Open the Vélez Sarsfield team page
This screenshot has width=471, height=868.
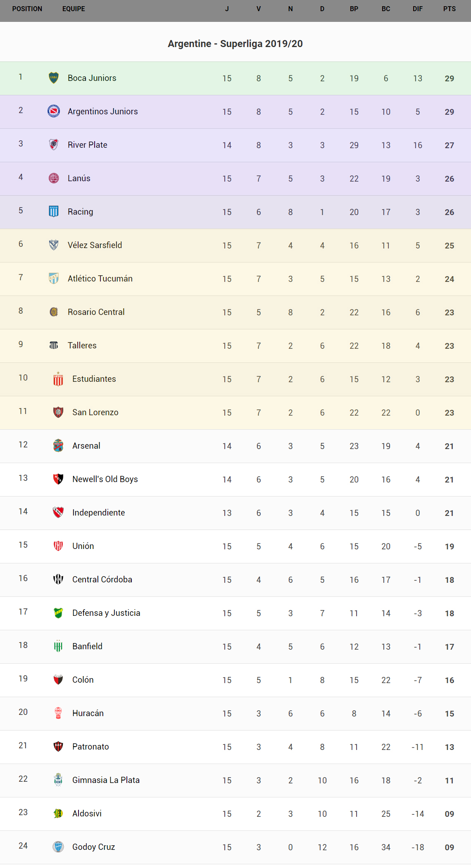click(95, 245)
